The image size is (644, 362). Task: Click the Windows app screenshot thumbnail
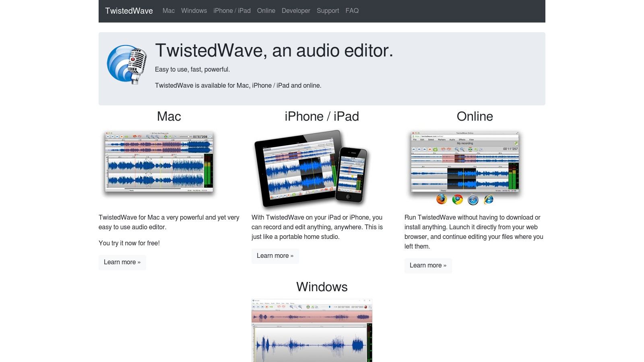point(312,330)
